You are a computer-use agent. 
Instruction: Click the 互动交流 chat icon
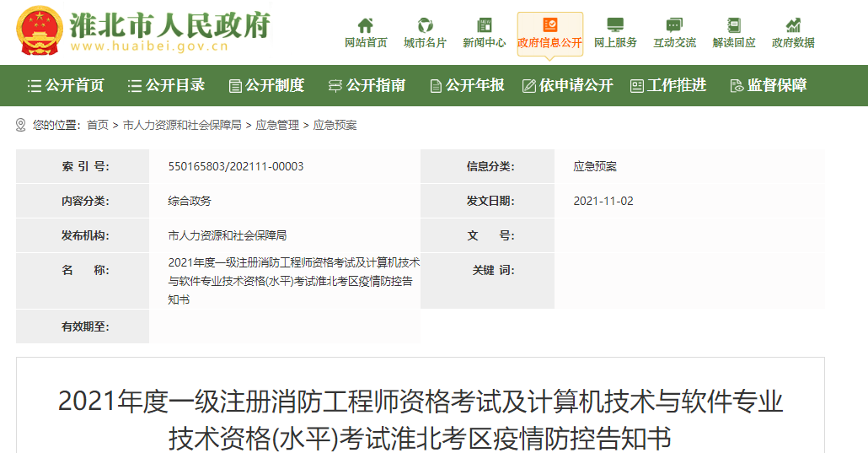click(674, 25)
